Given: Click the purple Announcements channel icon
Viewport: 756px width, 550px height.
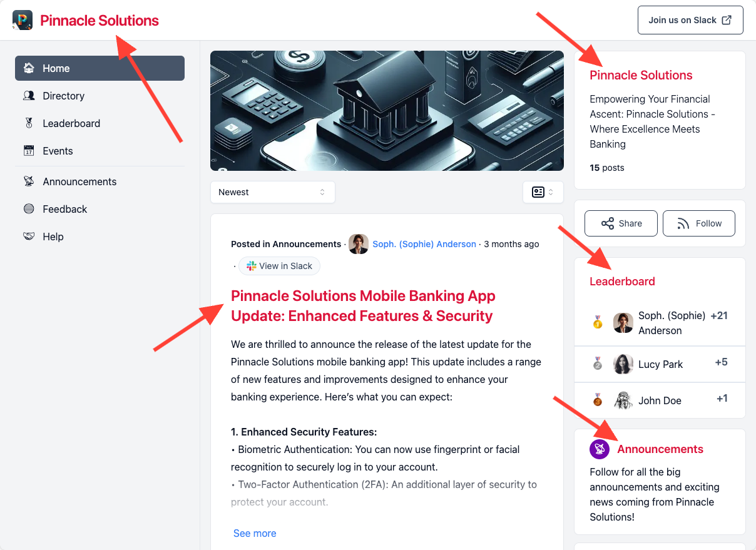Looking at the screenshot, I should 600,449.
